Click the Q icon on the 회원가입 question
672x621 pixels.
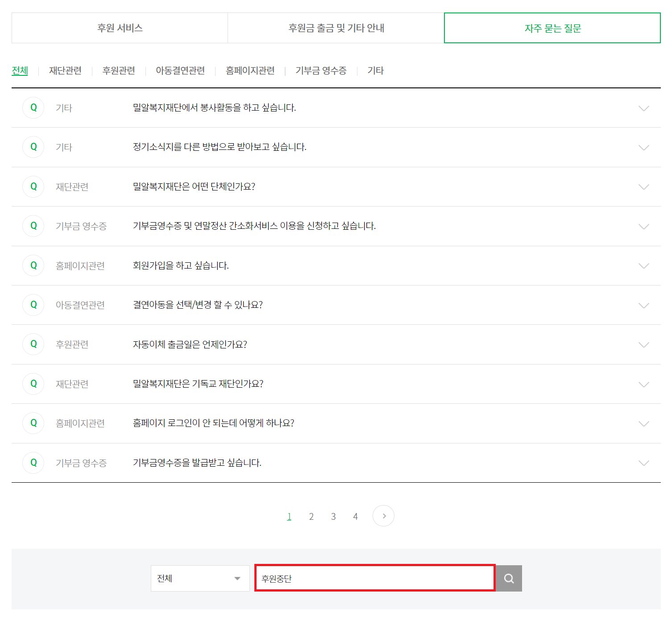click(33, 265)
